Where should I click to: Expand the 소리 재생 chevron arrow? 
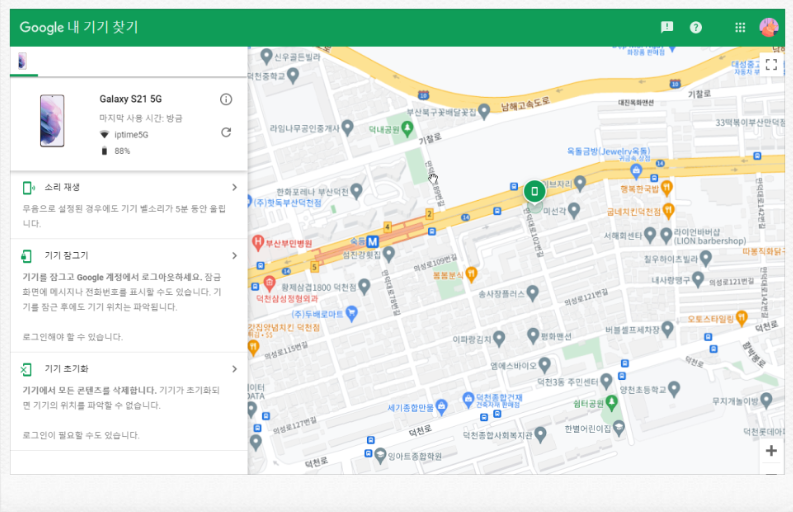[x=234, y=187]
